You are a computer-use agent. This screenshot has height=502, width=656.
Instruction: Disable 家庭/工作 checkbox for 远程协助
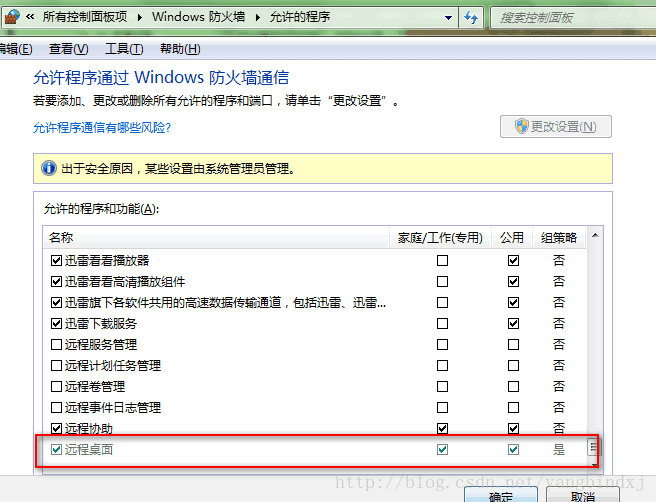pyautogui.click(x=442, y=428)
